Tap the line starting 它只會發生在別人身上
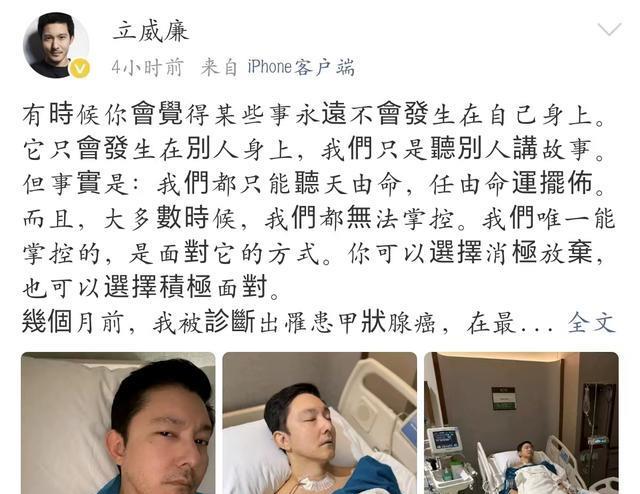The height and width of the screenshot is (494, 640). [x=314, y=149]
